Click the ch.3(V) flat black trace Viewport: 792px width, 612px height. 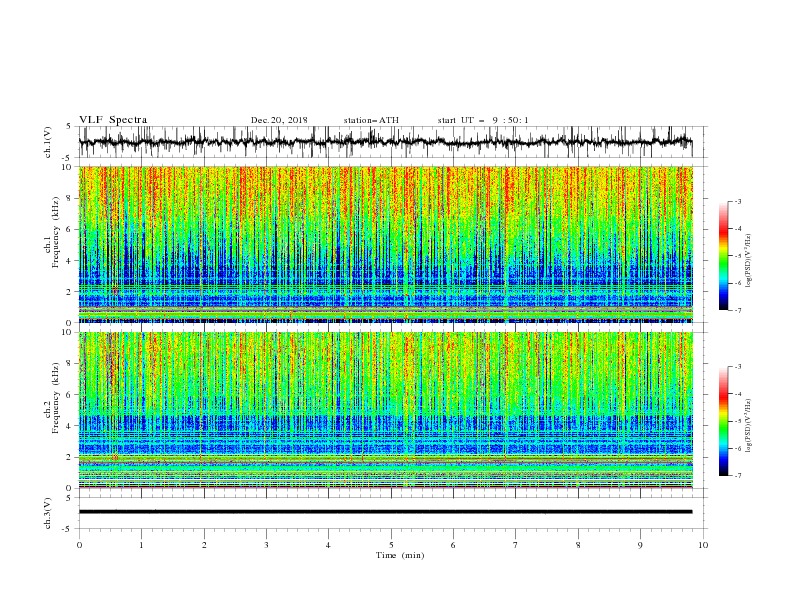385,512
